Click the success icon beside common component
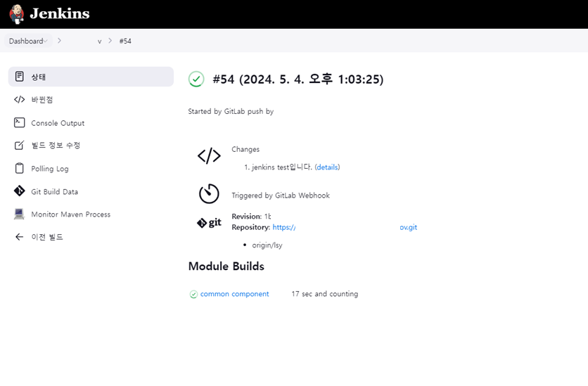This screenshot has height=386, width=588. pyautogui.click(x=193, y=294)
